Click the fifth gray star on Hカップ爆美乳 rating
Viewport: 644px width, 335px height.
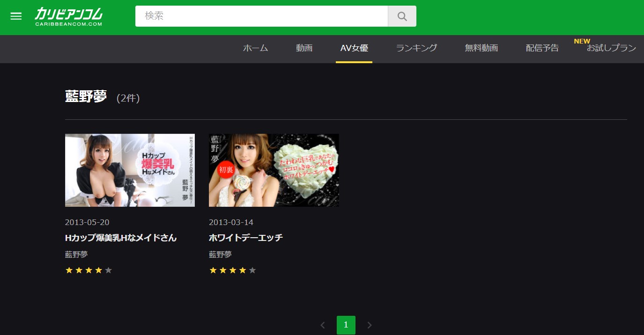click(x=108, y=270)
